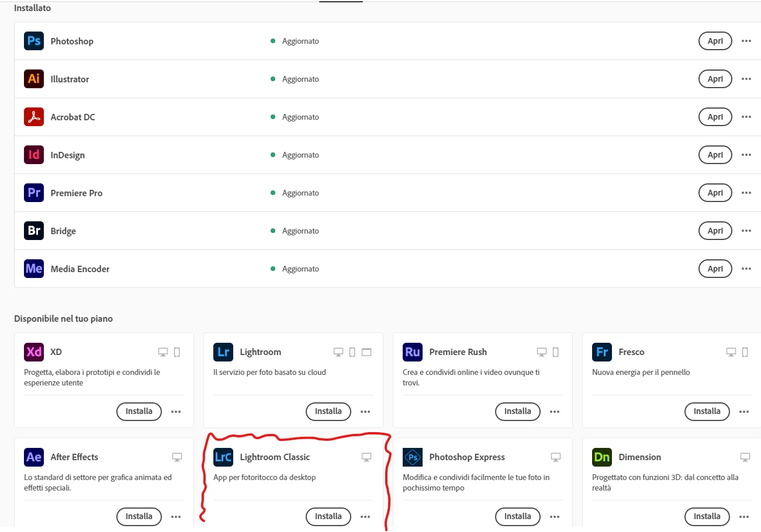Install Lightroom with Installa
761x532 pixels.
[328, 411]
